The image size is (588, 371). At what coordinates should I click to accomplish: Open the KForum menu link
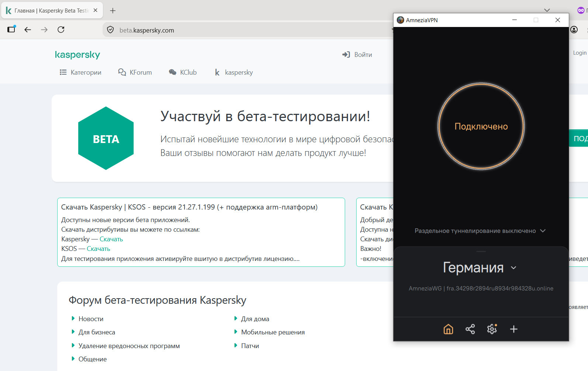click(135, 72)
